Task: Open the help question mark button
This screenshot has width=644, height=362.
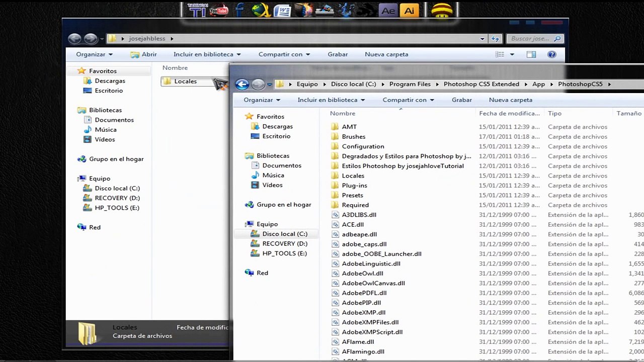Action: click(x=551, y=54)
